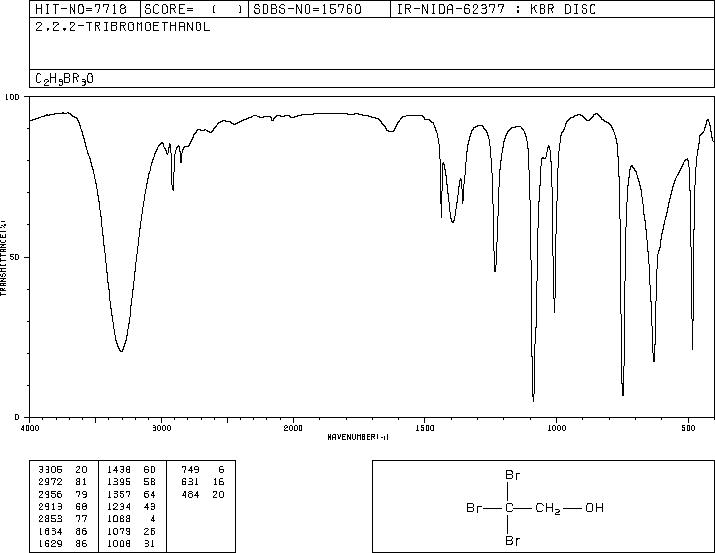715x553 pixels.
Task: Click the top Br atom in structure
Action: point(513,475)
